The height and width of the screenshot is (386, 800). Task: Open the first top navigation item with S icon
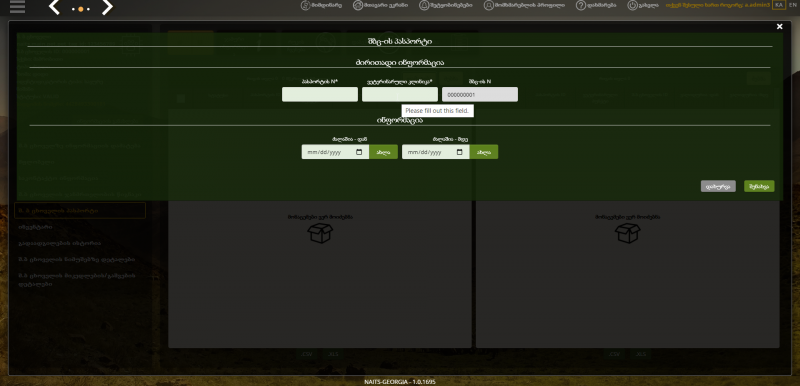[x=321, y=6]
